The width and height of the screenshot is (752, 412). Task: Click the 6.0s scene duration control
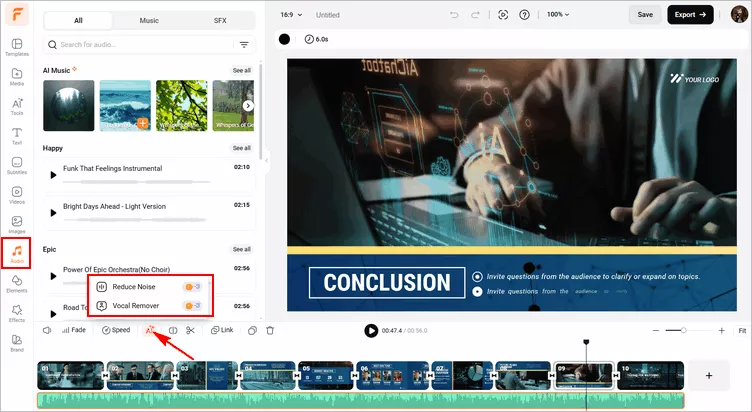point(317,39)
